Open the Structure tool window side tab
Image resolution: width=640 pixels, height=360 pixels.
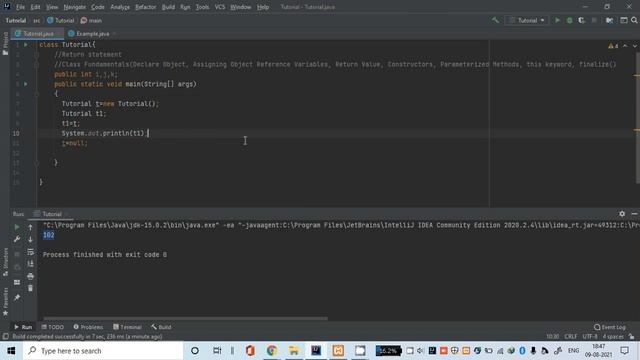point(5,262)
